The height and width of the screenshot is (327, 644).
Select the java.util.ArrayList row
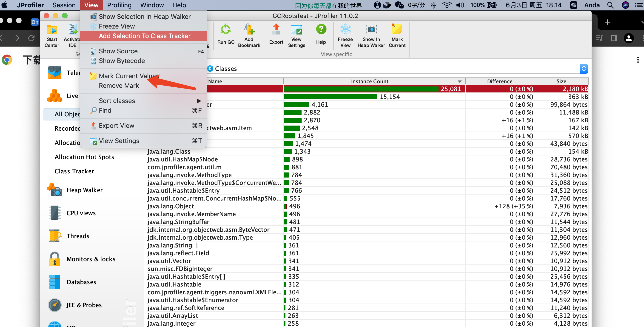(x=368, y=316)
